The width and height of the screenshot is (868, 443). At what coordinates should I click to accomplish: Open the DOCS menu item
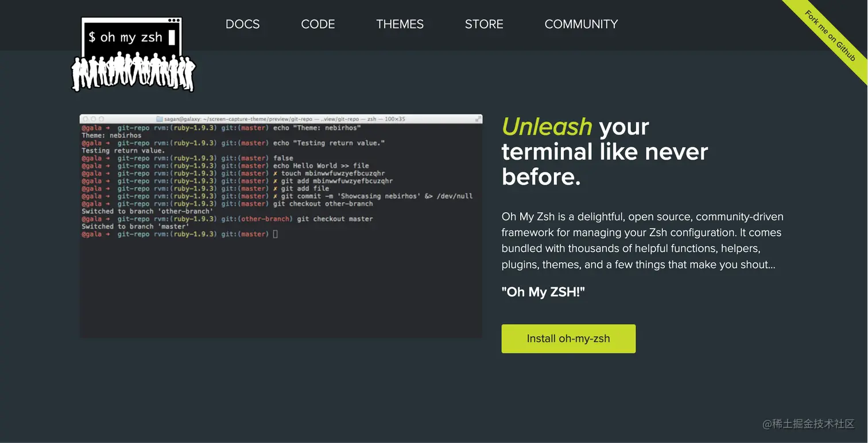point(242,24)
